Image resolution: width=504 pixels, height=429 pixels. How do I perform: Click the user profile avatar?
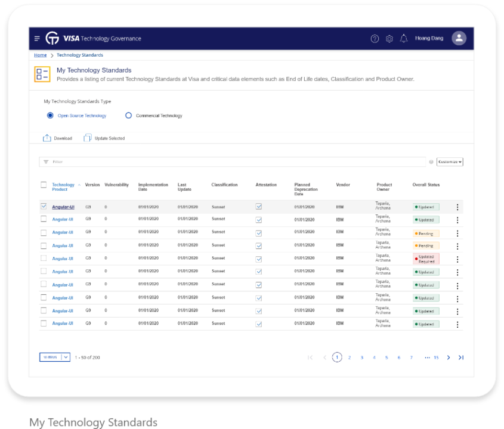pyautogui.click(x=459, y=38)
